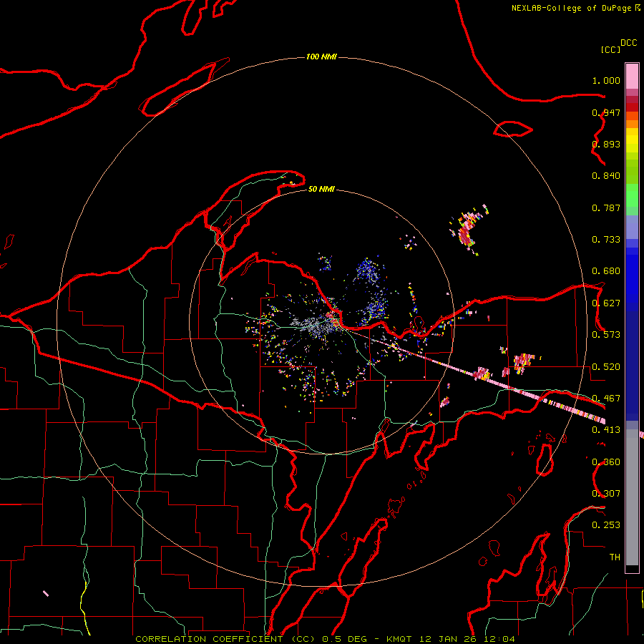Click the 50 NMI range ring label
The width and height of the screenshot is (644, 644).
coord(321,189)
